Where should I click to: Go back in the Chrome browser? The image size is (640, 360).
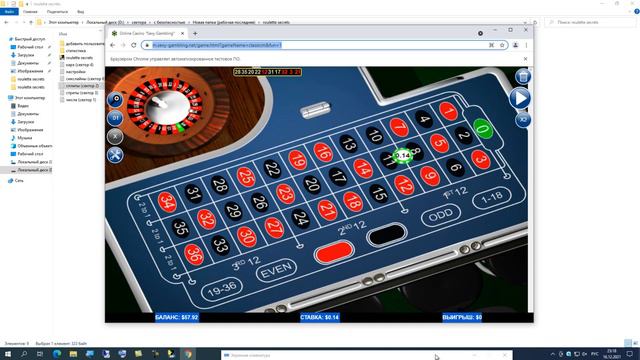coord(113,45)
